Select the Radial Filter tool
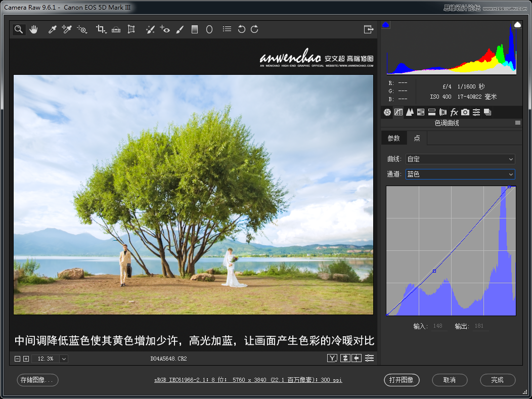This screenshot has width=532, height=399. (x=209, y=29)
